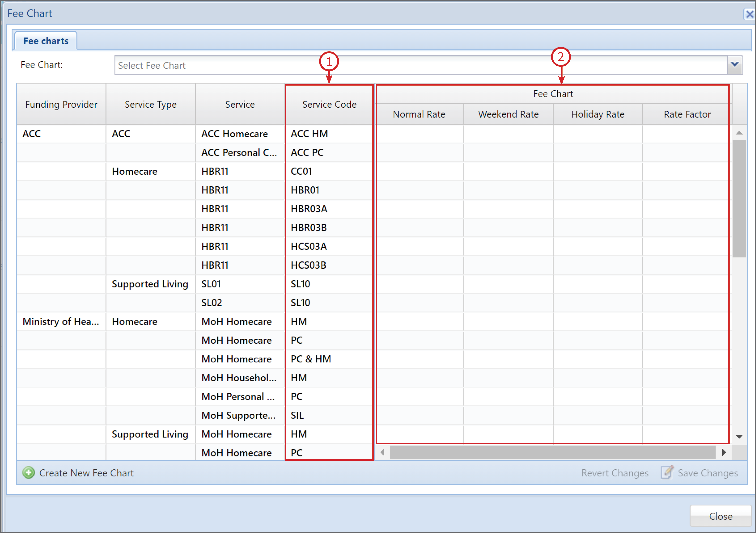Select the HBR01 service code cell
This screenshot has height=533, width=756.
tap(329, 190)
